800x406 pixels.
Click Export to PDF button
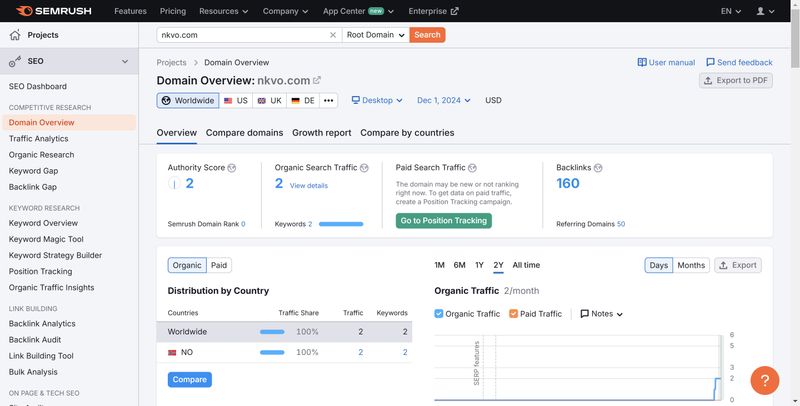point(736,81)
